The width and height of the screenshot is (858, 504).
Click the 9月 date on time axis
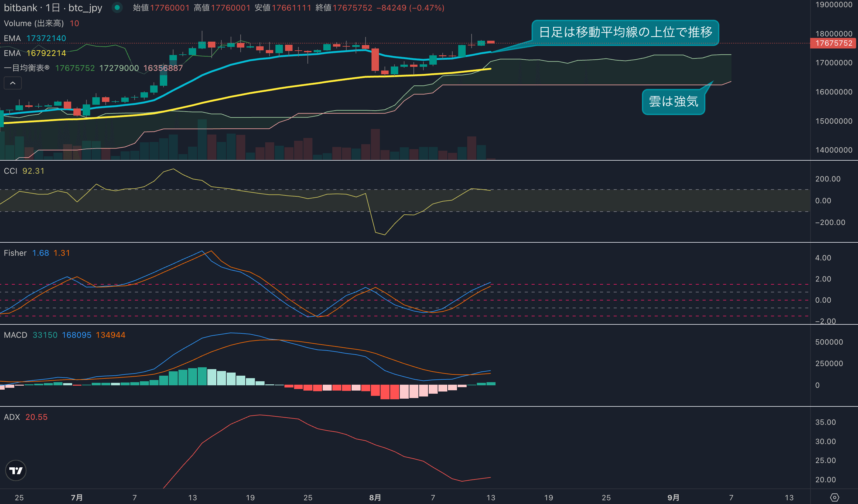click(673, 497)
